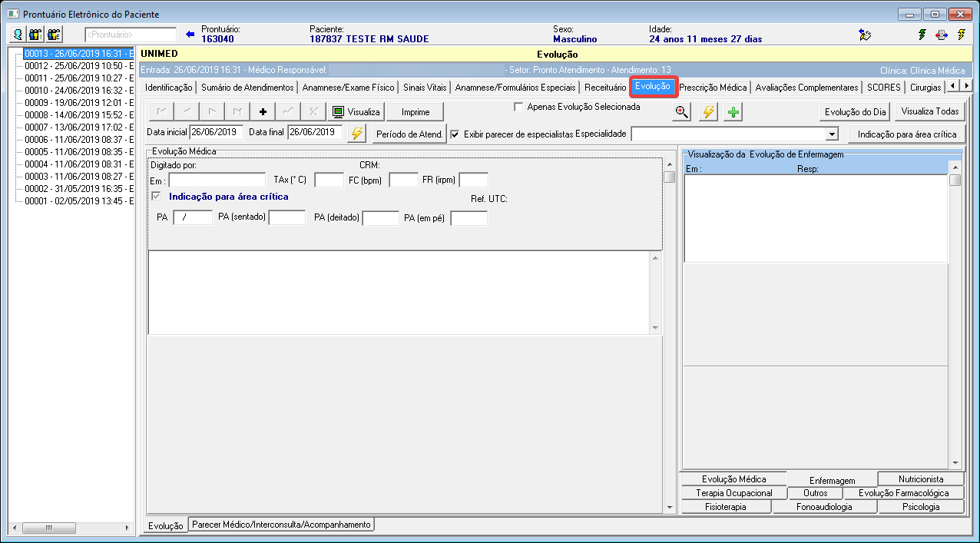Screen dimensions: 980x543
Task: Click the Evolução do Dia button
Action: point(855,112)
